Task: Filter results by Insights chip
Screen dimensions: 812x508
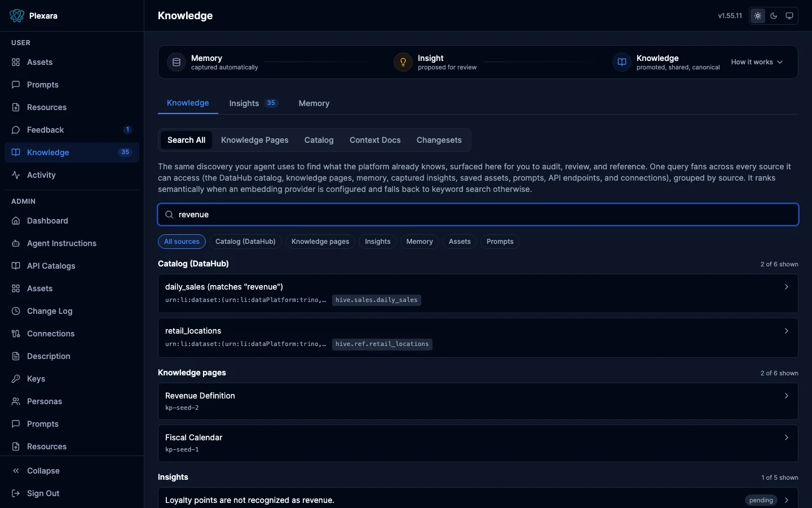Action: coord(378,242)
